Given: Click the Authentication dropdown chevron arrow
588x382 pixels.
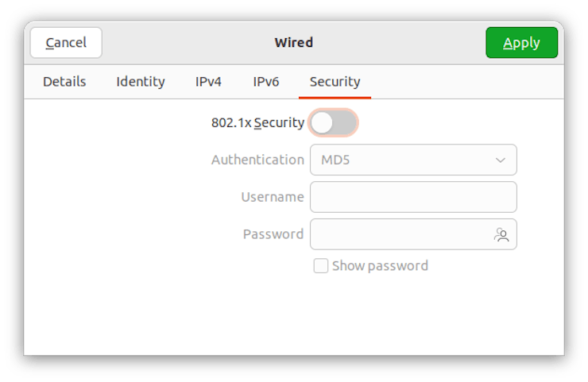Looking at the screenshot, I should [x=501, y=160].
